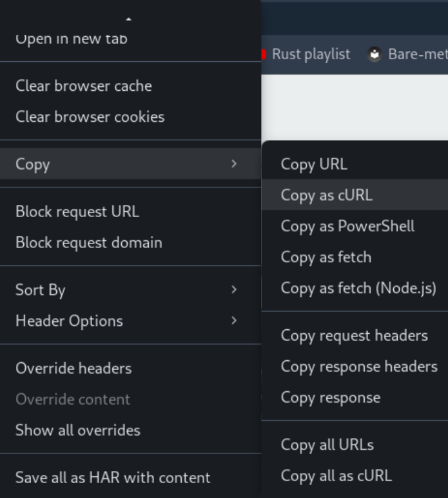Click Copy request headers
448x498 pixels.
pos(354,336)
